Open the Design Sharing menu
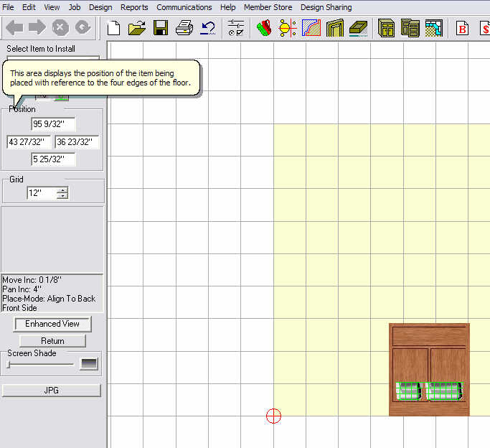Viewport: 490px width, 448px height. pyautogui.click(x=326, y=7)
